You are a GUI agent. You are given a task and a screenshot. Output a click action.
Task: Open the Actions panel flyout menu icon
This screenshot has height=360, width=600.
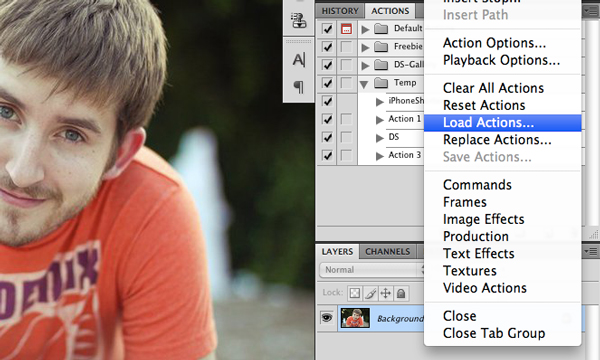(590, 11)
